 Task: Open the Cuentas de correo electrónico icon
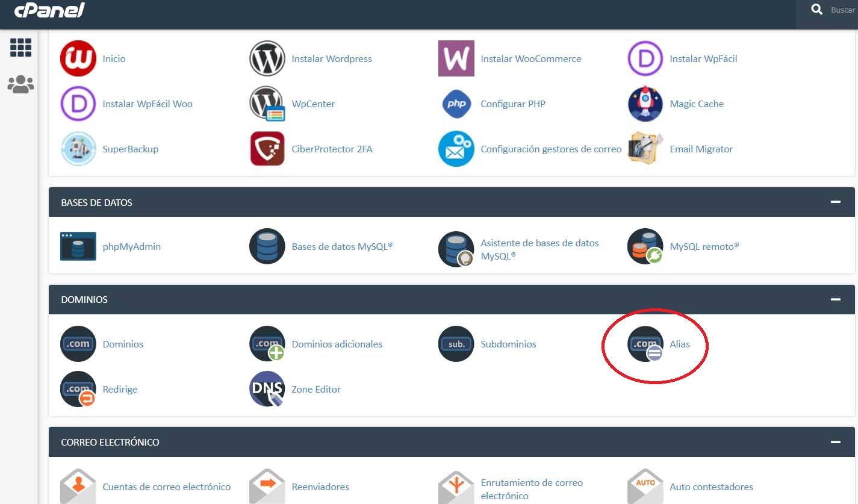78,487
